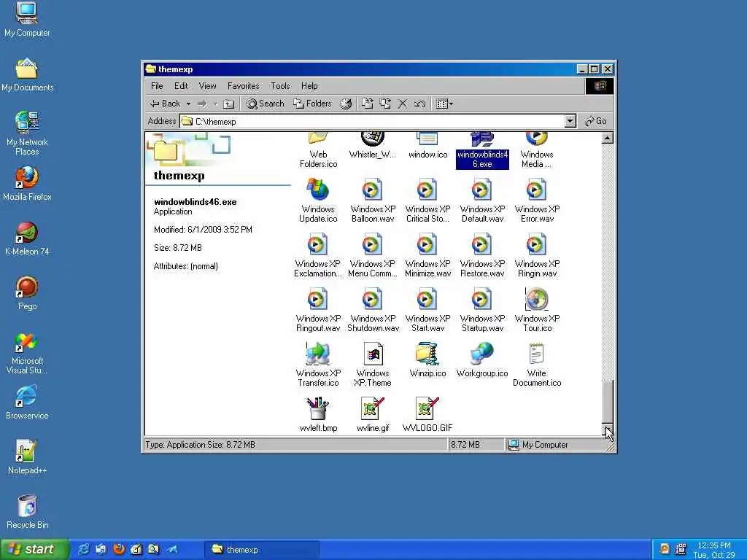The width and height of the screenshot is (747, 560).
Task: Select Windows XP Exclamation sound file
Action: pyautogui.click(x=318, y=255)
